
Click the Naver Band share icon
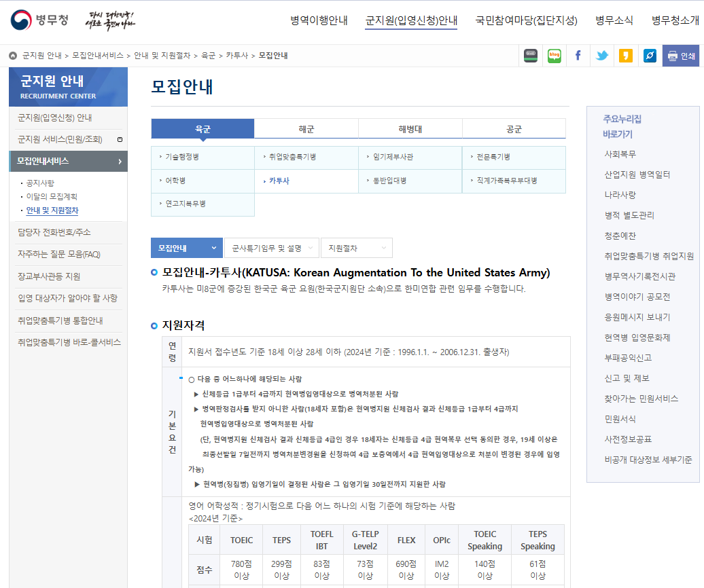tap(531, 56)
